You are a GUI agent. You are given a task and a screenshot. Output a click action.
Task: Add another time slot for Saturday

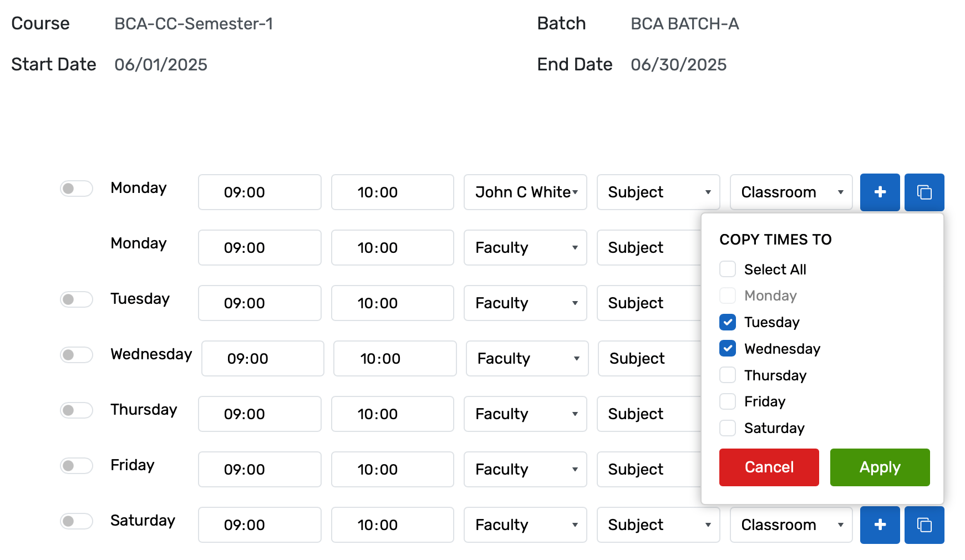pyautogui.click(x=880, y=525)
